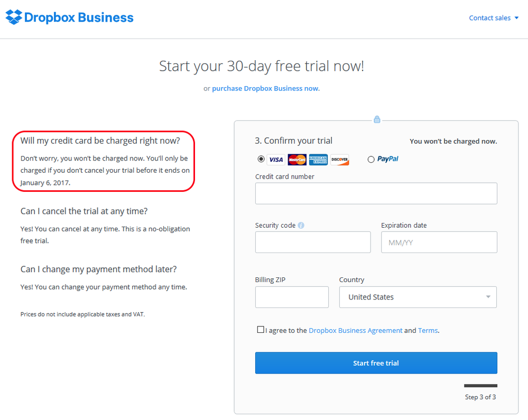This screenshot has width=528, height=420.
Task: Click the Dropbox Business logo icon
Action: pos(14,17)
